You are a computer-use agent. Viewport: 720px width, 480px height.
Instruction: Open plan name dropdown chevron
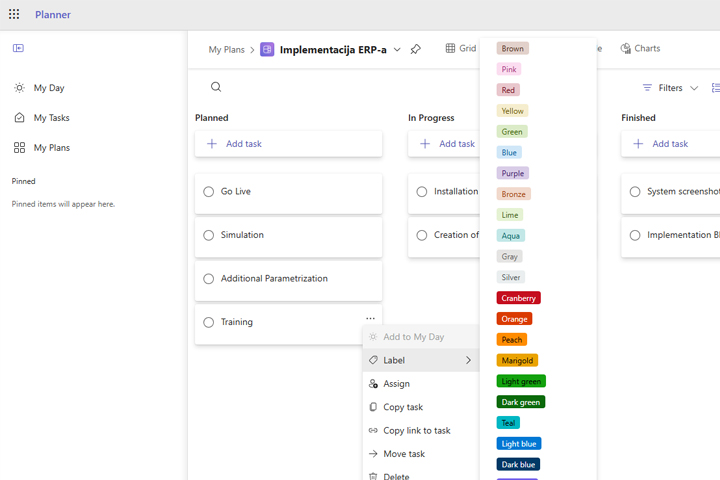click(397, 49)
